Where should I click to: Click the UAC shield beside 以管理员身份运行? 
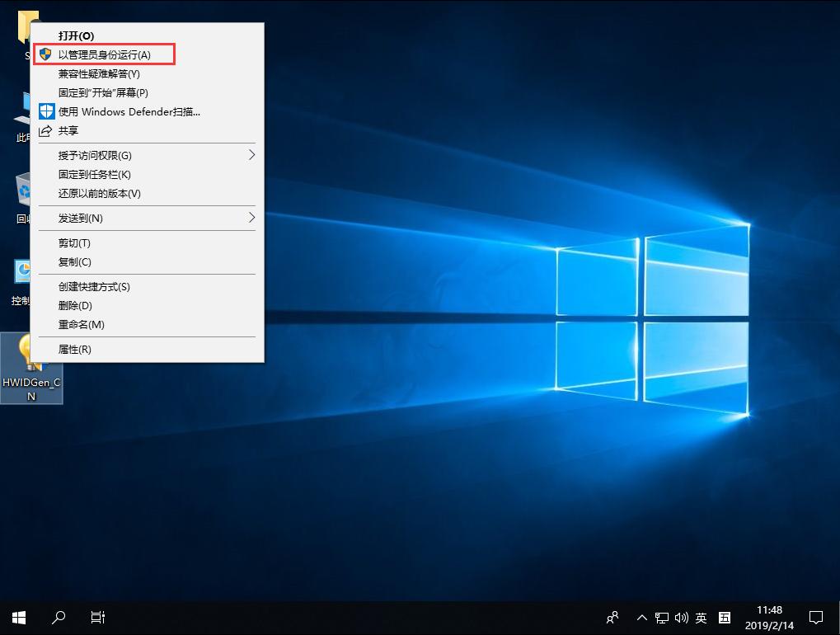coord(46,54)
